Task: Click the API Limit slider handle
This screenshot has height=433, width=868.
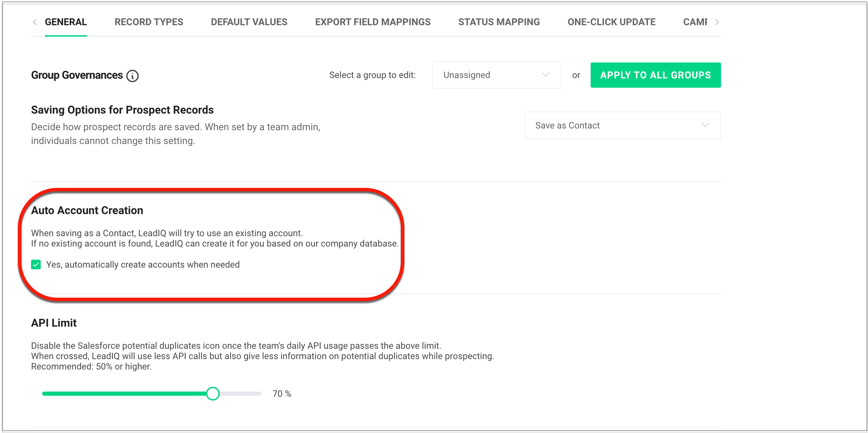Action: tap(213, 394)
